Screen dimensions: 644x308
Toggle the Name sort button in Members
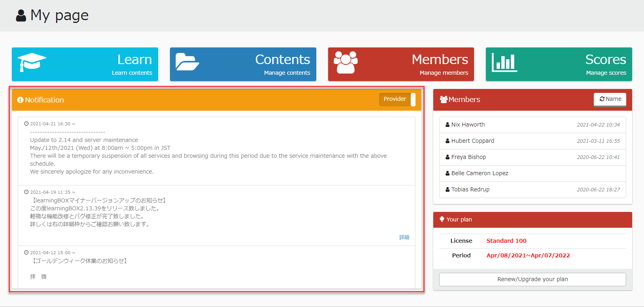(x=610, y=99)
